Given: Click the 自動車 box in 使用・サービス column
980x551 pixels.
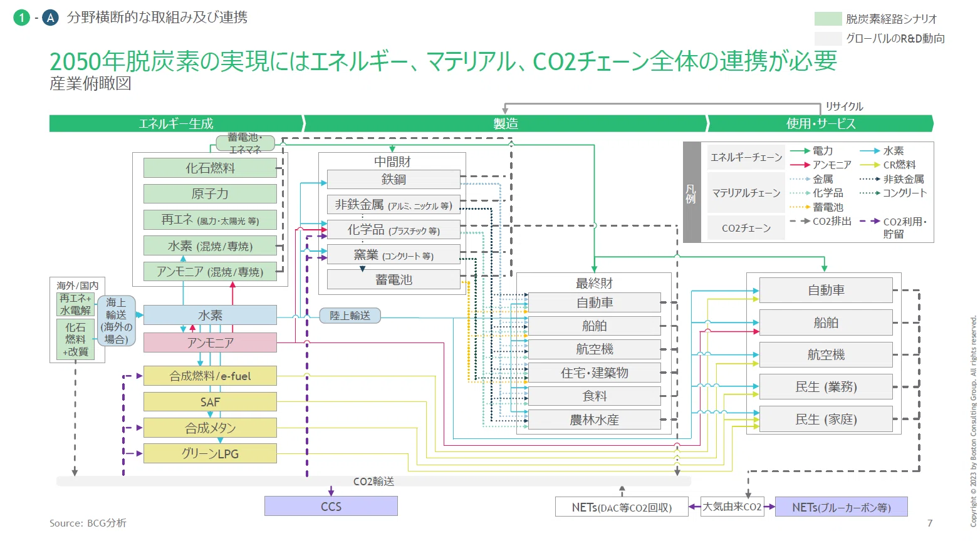Looking at the screenshot, I should coord(826,290).
